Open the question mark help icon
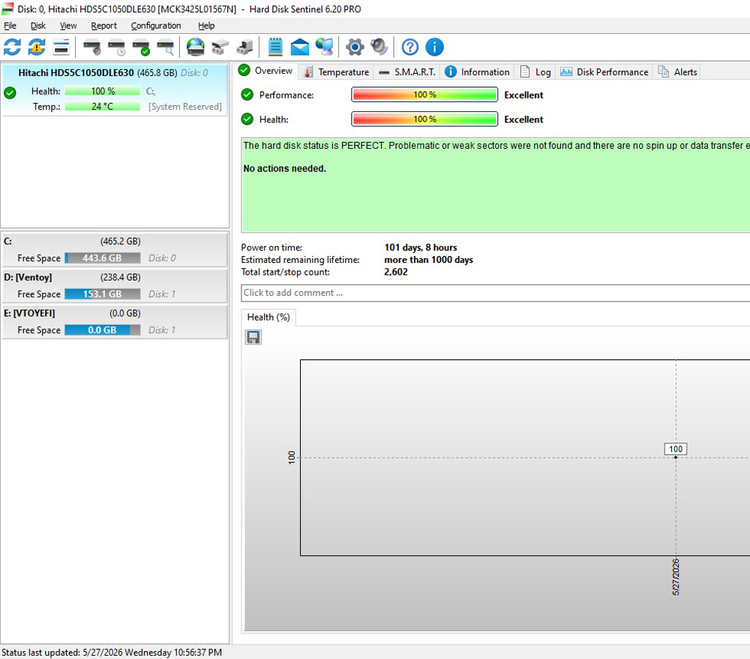 (410, 47)
